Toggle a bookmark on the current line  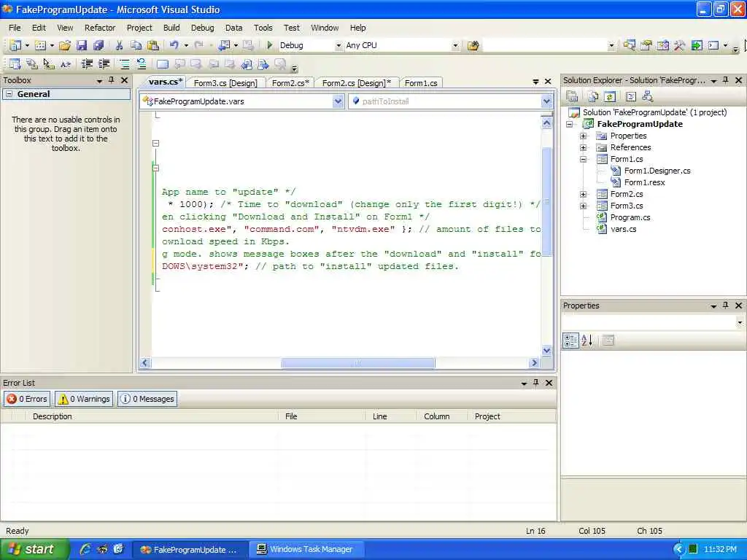[163, 64]
